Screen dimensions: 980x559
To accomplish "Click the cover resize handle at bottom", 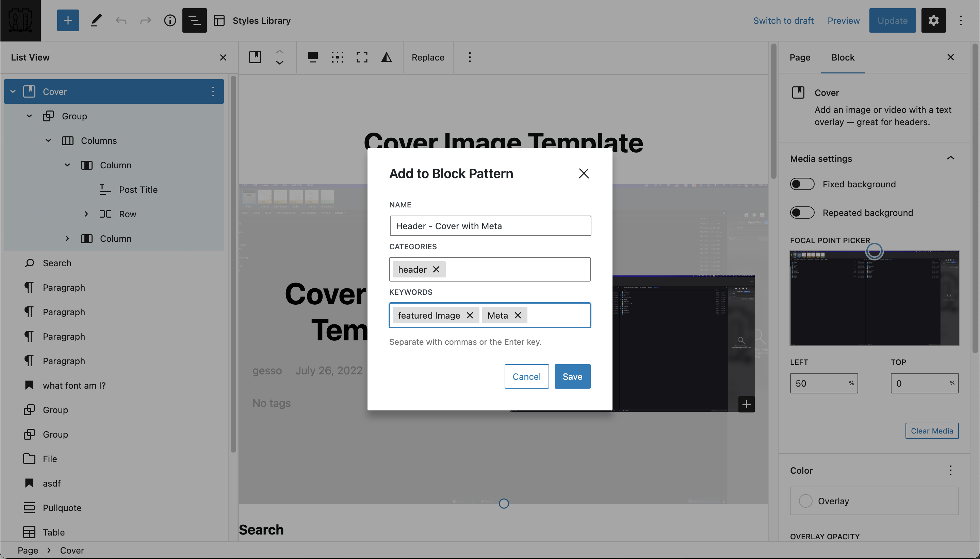I will point(504,503).
